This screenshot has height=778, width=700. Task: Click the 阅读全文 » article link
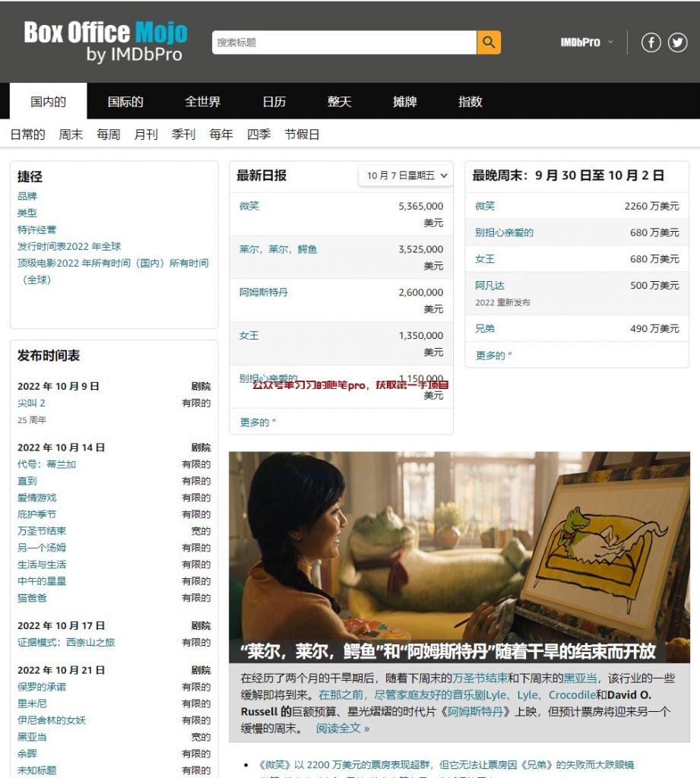pyautogui.click(x=343, y=728)
